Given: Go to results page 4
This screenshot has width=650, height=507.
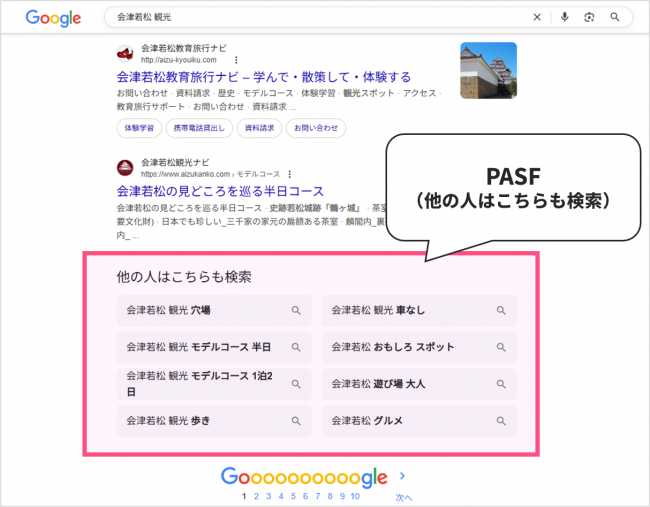Looking at the screenshot, I should [x=281, y=496].
